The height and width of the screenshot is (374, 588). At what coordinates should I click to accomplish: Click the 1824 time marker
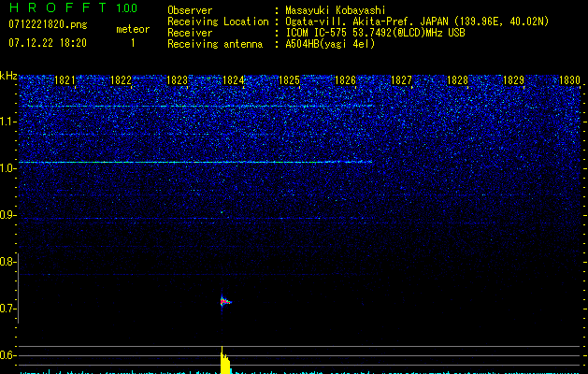(x=234, y=80)
